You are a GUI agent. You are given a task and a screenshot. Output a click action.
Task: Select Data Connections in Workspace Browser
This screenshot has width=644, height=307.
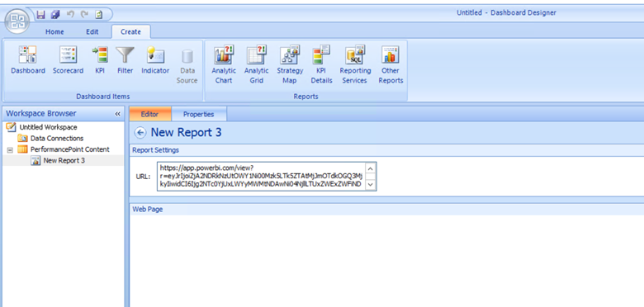[x=57, y=139]
